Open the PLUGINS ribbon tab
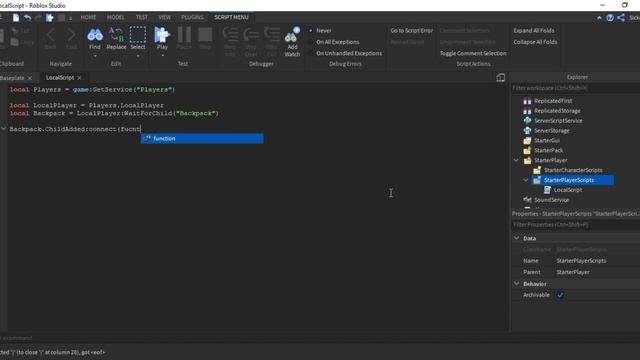 [x=192, y=17]
